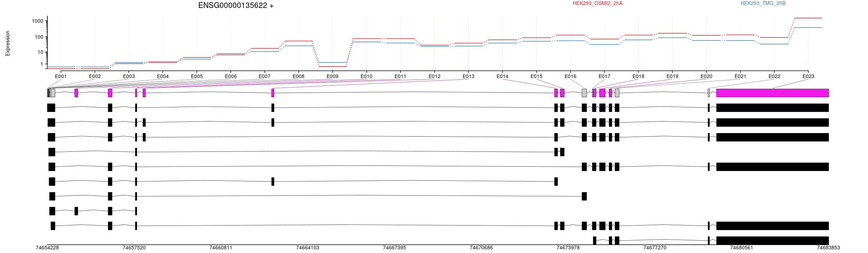This screenshot has height=253, width=868.
Task: Click the E014 exon label
Action: [x=502, y=76]
